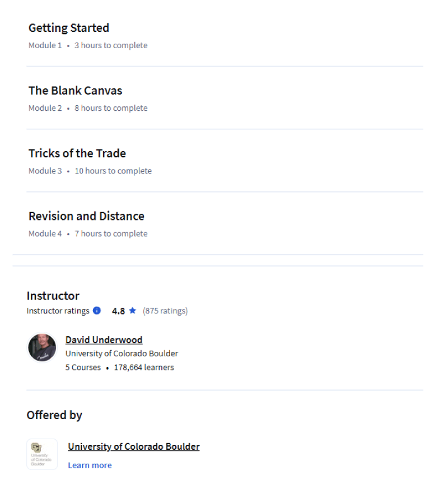Click the University of Colorado Boulder logo
The height and width of the screenshot is (489, 448).
42,454
